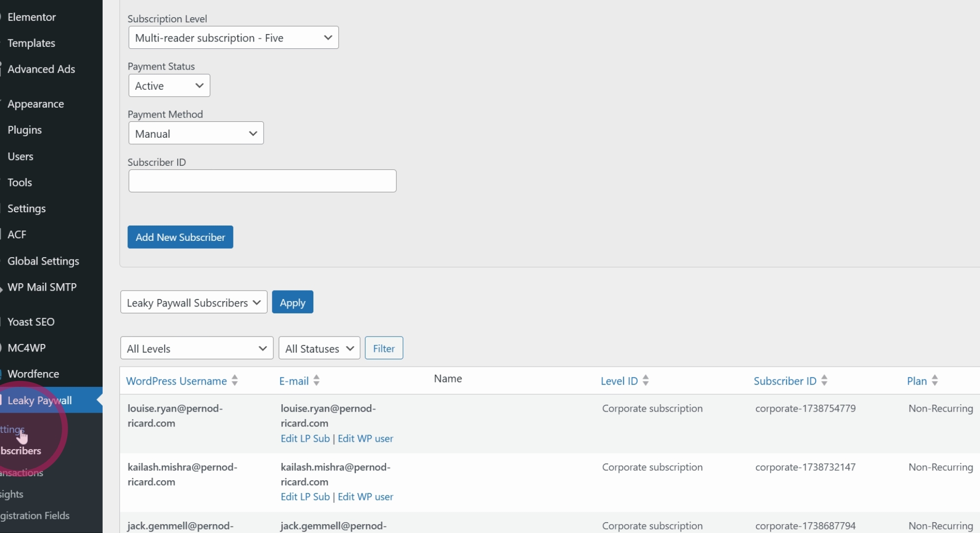Click the Add New Subscriber button
Viewport: 980px width, 533px height.
[x=180, y=237]
